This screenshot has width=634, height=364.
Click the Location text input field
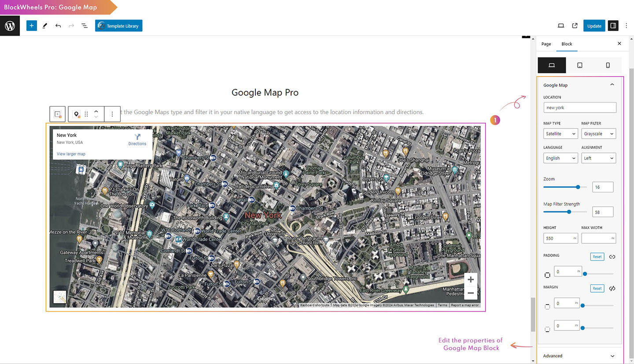(579, 107)
